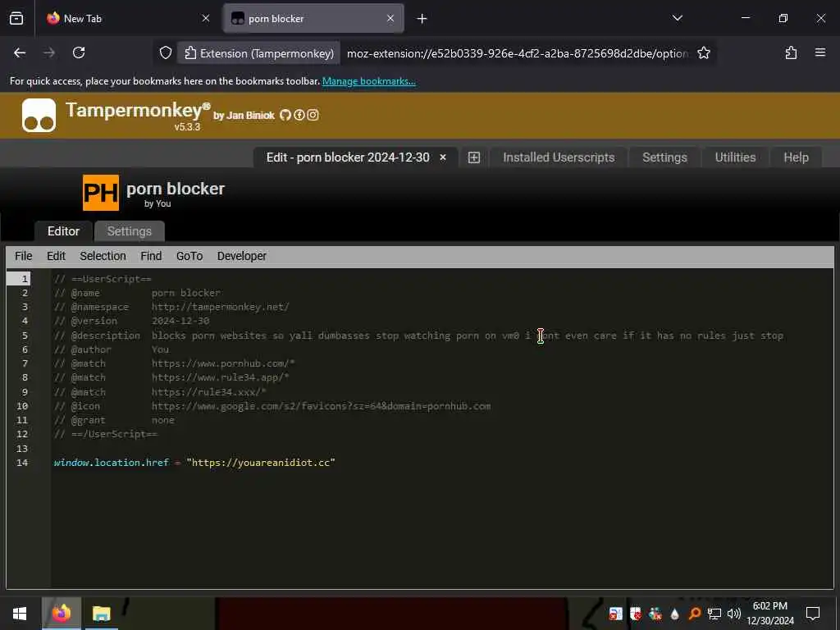The image size is (840, 630).
Task: Open the Tampermonkey Facebook icon link
Action: pos(299,115)
